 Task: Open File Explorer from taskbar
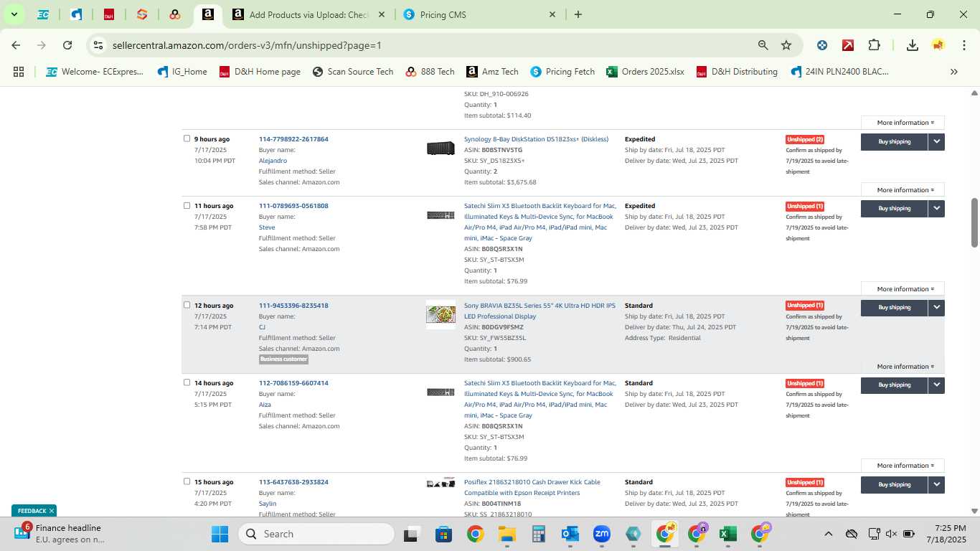point(507,534)
